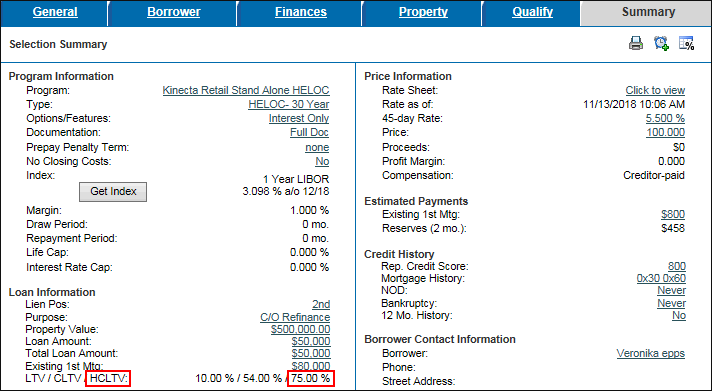Click the 100.000 price link
The width and height of the screenshot is (712, 391).
[666, 133]
